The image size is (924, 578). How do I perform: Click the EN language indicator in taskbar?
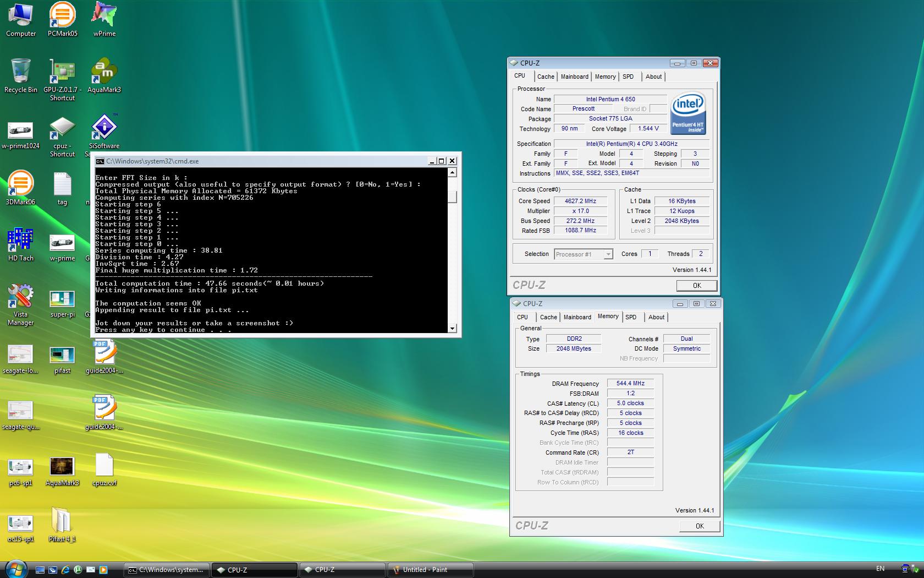coord(880,569)
